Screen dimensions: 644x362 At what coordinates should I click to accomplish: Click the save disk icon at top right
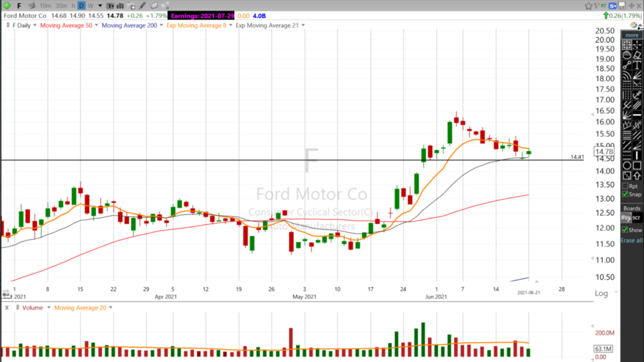coord(622,5)
